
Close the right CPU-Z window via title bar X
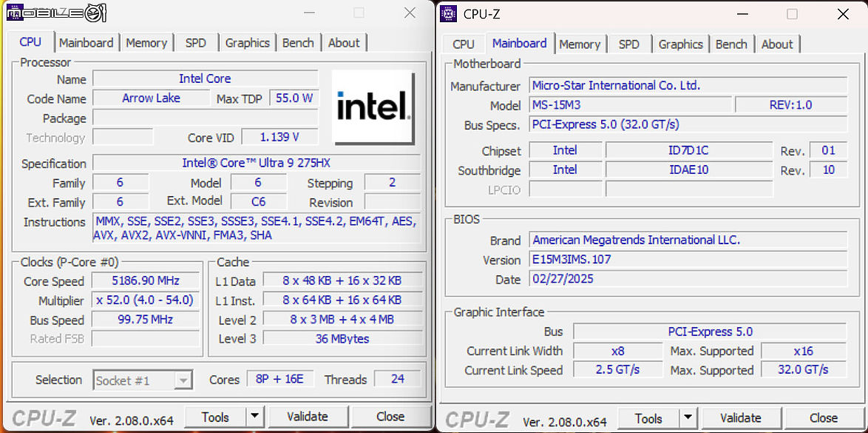coord(843,14)
